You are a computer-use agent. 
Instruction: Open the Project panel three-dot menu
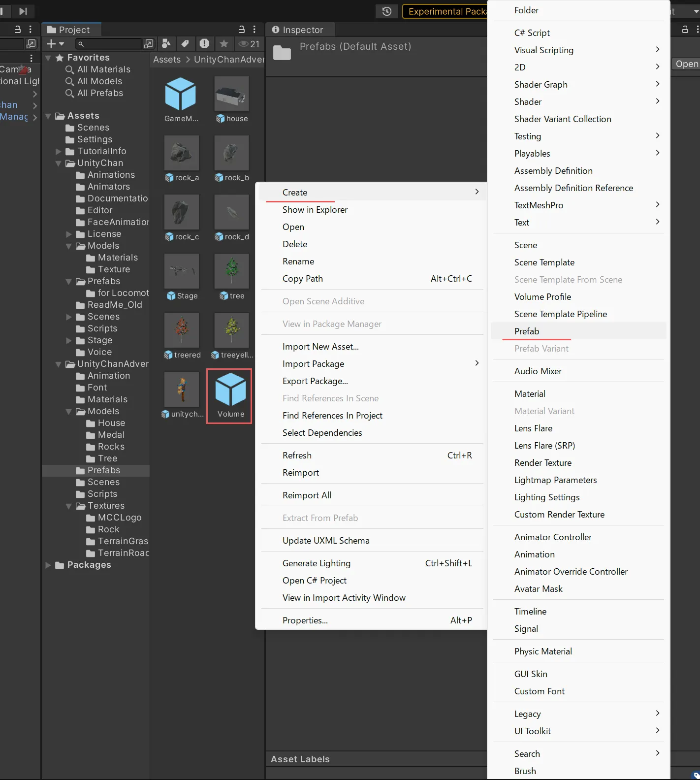pos(255,30)
